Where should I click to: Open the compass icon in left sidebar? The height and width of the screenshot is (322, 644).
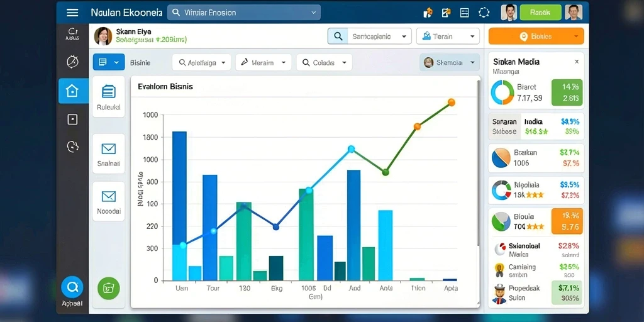tap(72, 62)
